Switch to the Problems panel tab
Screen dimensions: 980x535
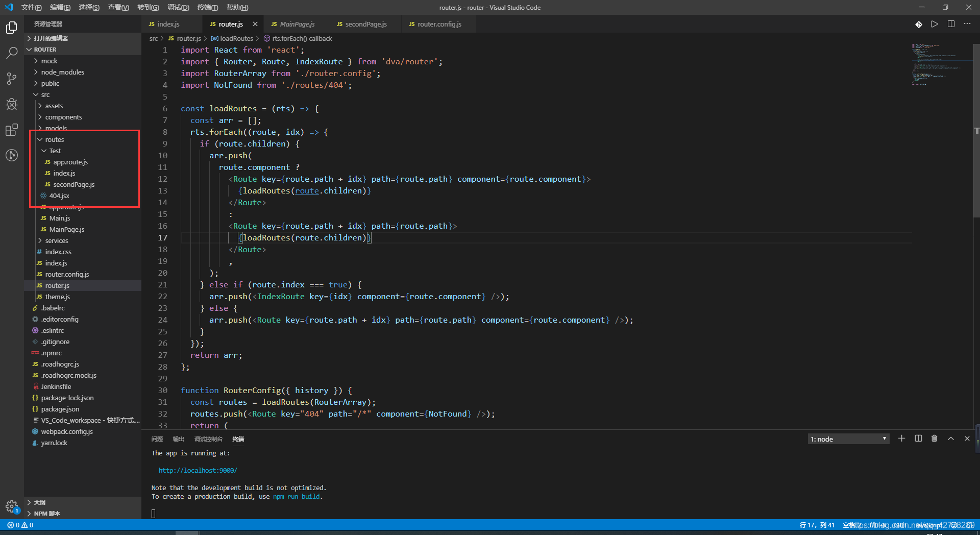click(x=157, y=439)
